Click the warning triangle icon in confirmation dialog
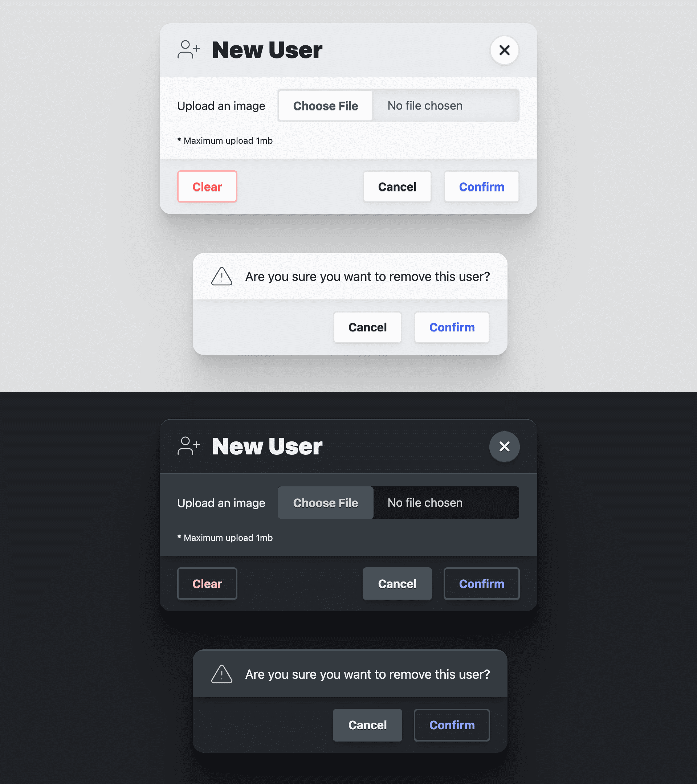Screen dimensions: 697x784 click(x=222, y=276)
